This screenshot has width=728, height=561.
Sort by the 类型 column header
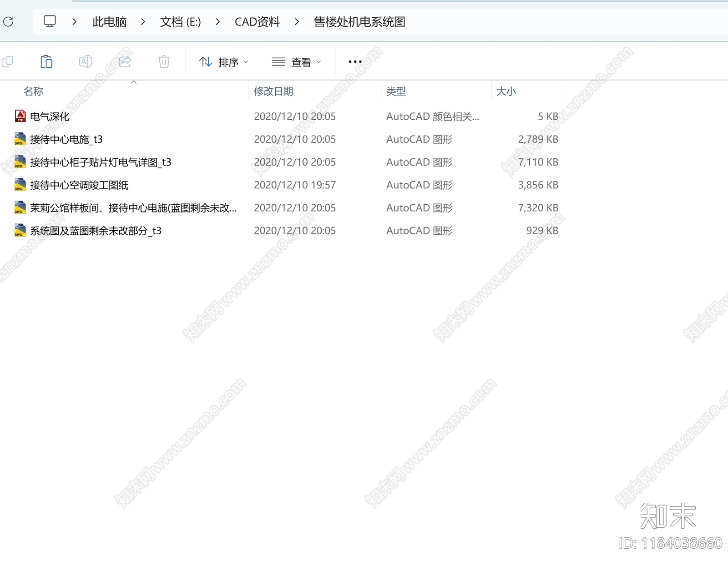coord(396,91)
